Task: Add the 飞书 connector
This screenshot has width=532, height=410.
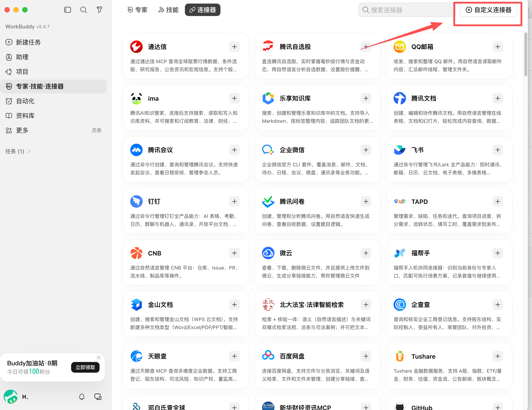Action: coord(498,150)
